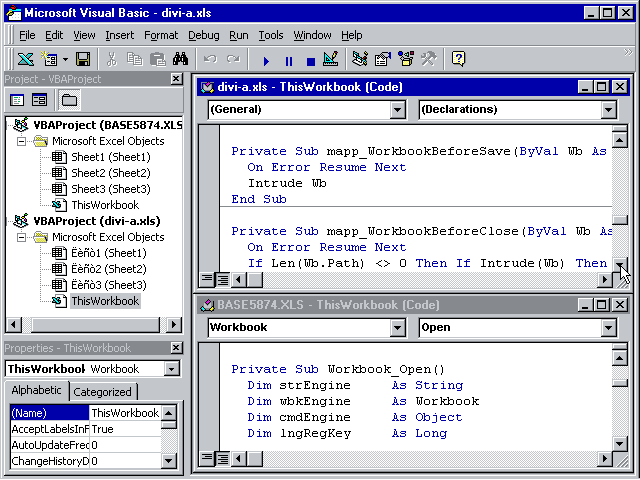Open the Edit menu

click(x=54, y=36)
